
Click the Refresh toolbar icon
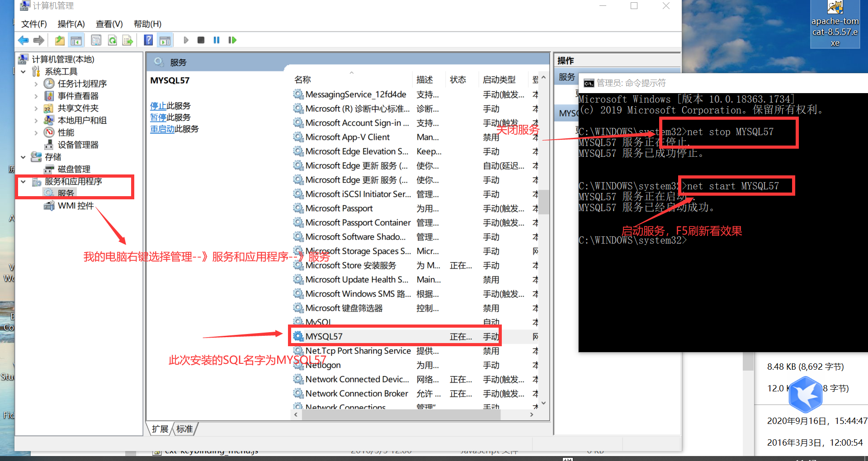(x=112, y=40)
